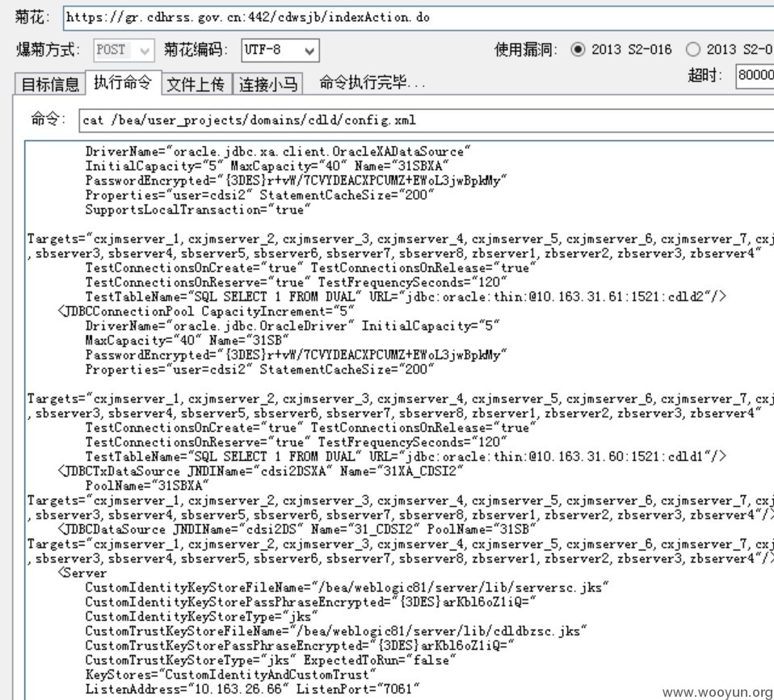
Task: Click the line Name="31SBXA" InitialCapacity
Action: pyautogui.click(x=267, y=166)
